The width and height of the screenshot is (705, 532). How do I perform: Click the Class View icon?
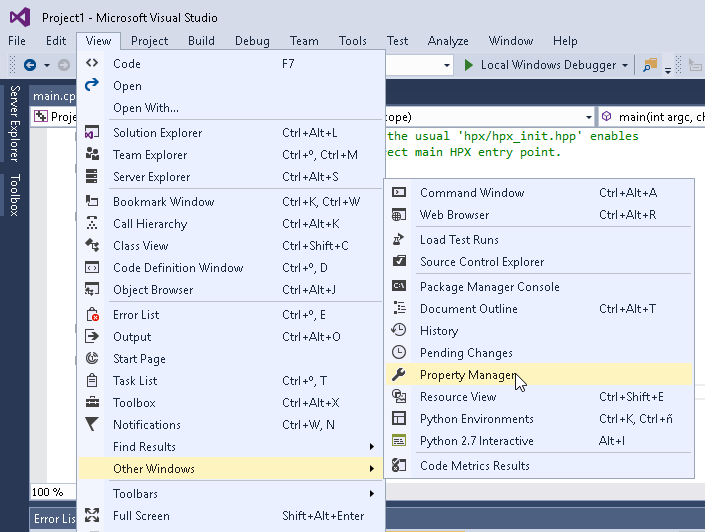point(92,245)
